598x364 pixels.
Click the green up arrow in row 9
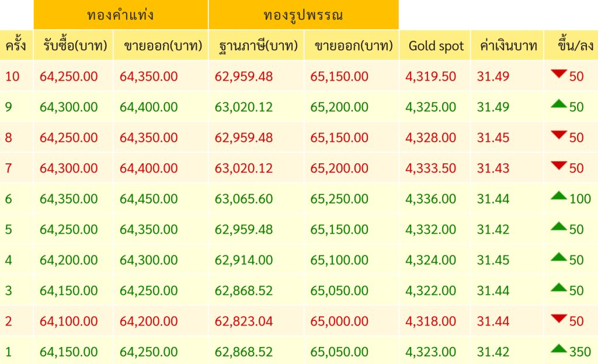[x=559, y=104]
